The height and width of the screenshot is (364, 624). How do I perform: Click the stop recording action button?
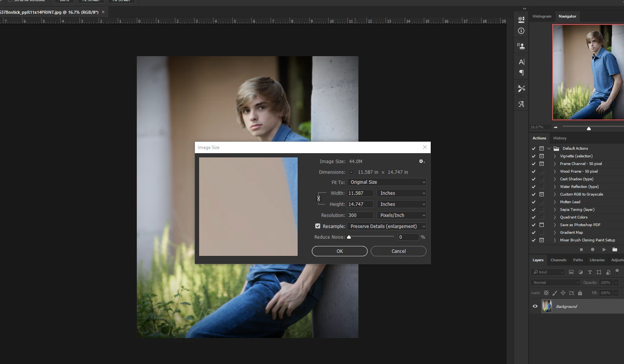[581, 249]
